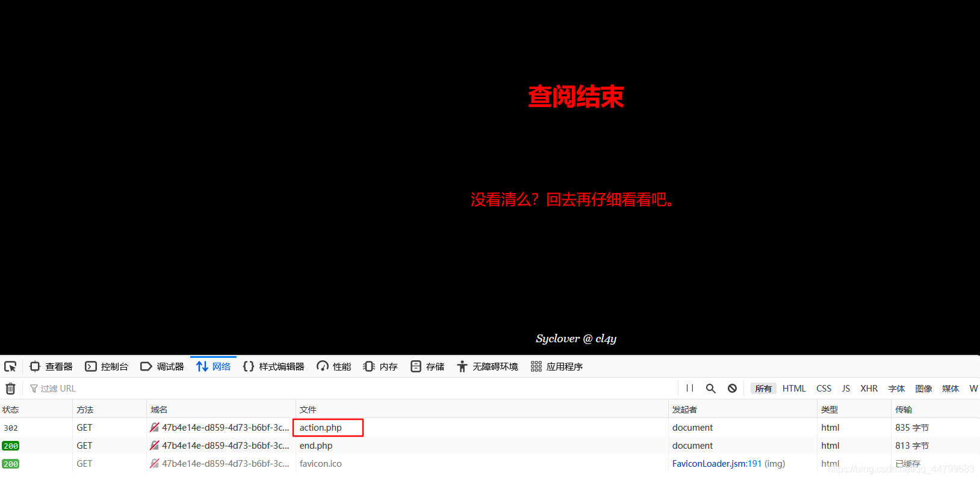The height and width of the screenshot is (480, 980).
Task: Click insecure lock icon in action.php row
Action: 155,428
